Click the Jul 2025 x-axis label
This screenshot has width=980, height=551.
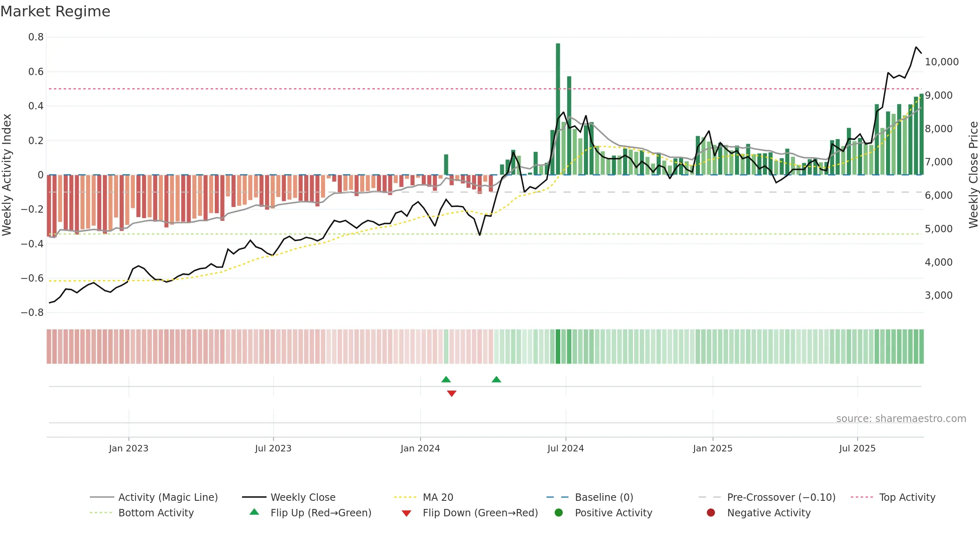click(857, 449)
